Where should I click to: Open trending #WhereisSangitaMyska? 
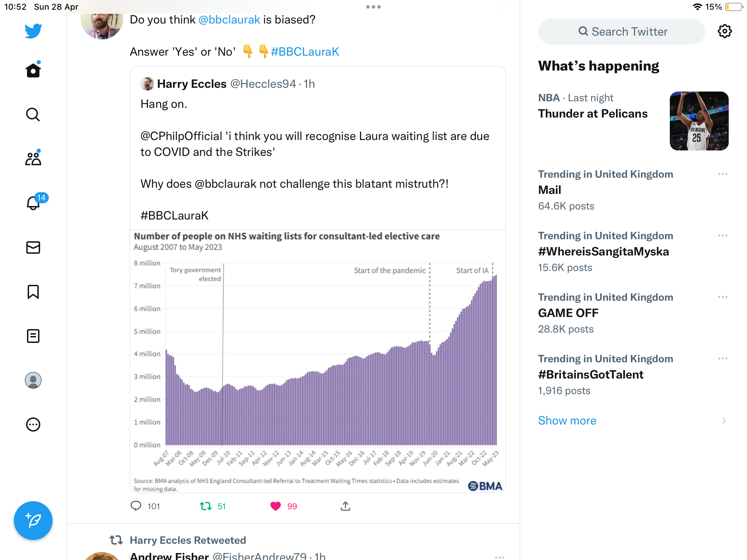point(603,251)
